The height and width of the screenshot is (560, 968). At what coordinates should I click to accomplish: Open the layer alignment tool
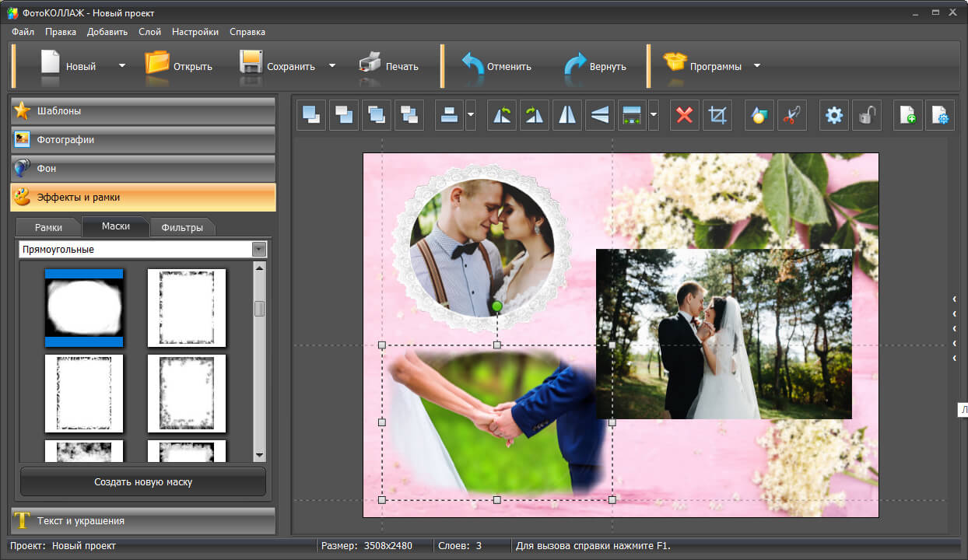coord(449,115)
